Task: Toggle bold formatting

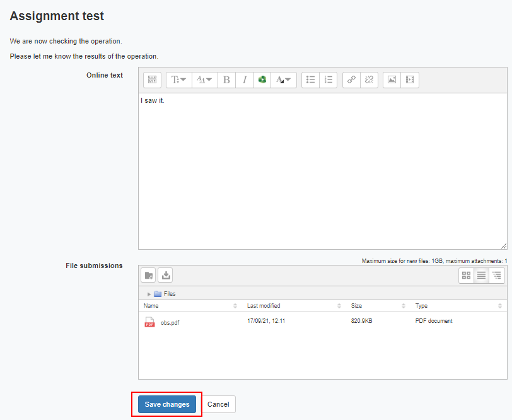Action: click(226, 80)
